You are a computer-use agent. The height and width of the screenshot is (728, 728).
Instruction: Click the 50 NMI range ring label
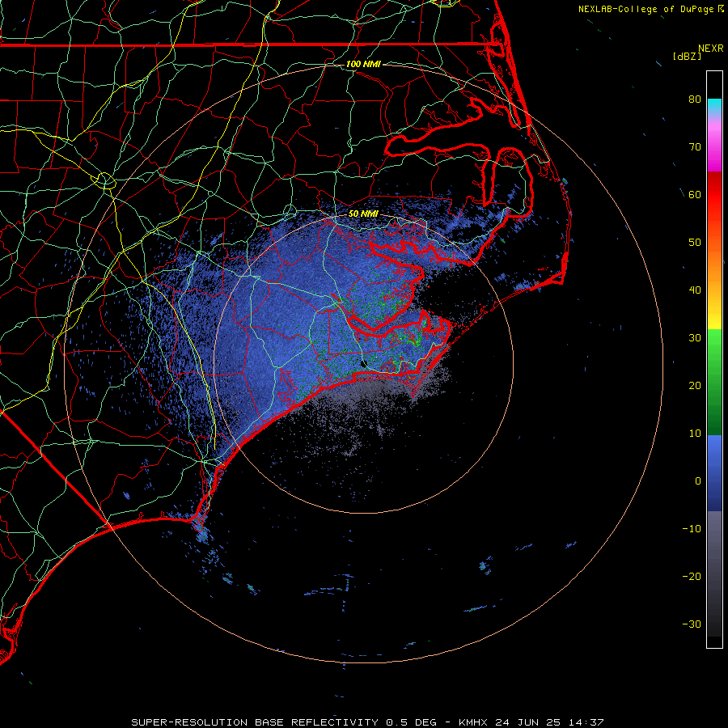tap(363, 214)
